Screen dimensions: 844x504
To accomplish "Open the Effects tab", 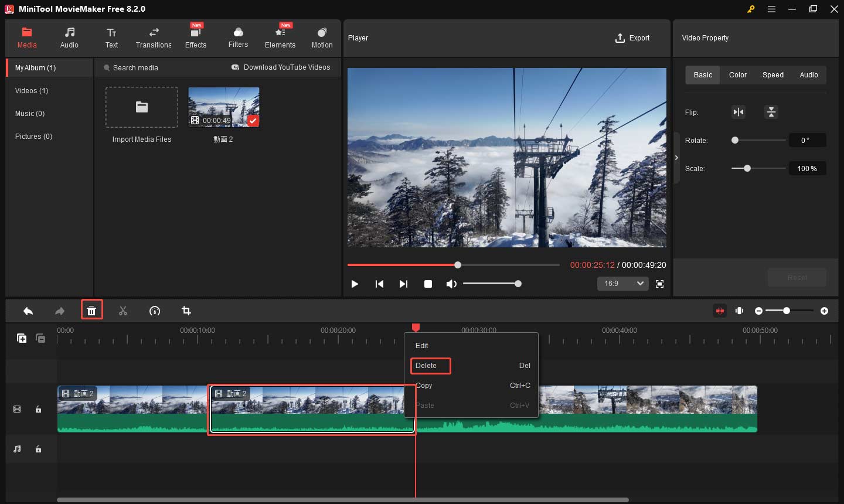I will [x=196, y=38].
